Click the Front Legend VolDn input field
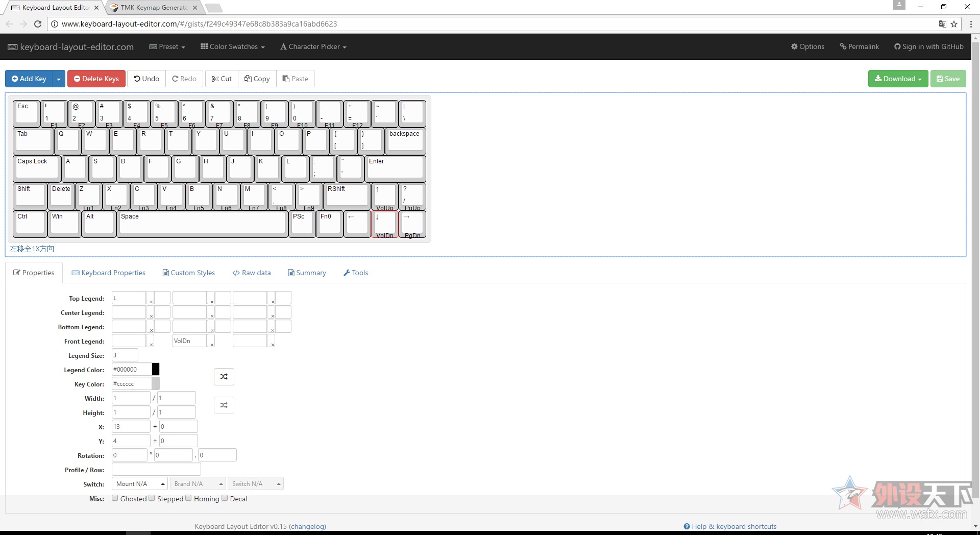 click(190, 341)
